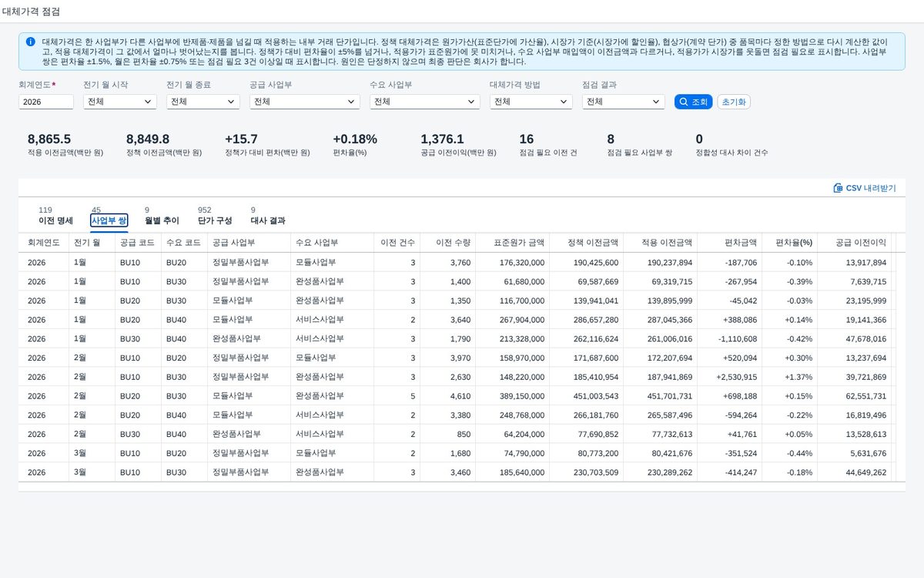The height and width of the screenshot is (578, 924).
Task: Open the 전기 월 시작 dropdown
Action: [x=120, y=102]
